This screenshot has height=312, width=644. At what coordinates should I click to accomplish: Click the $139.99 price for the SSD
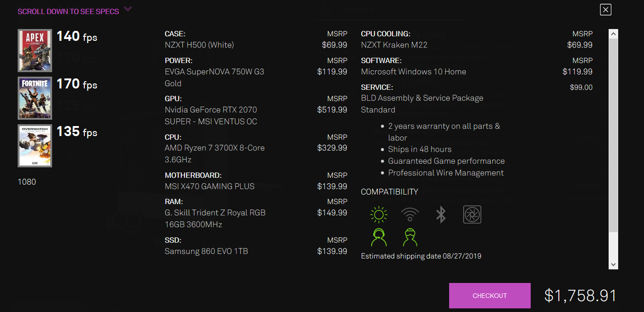click(x=332, y=251)
